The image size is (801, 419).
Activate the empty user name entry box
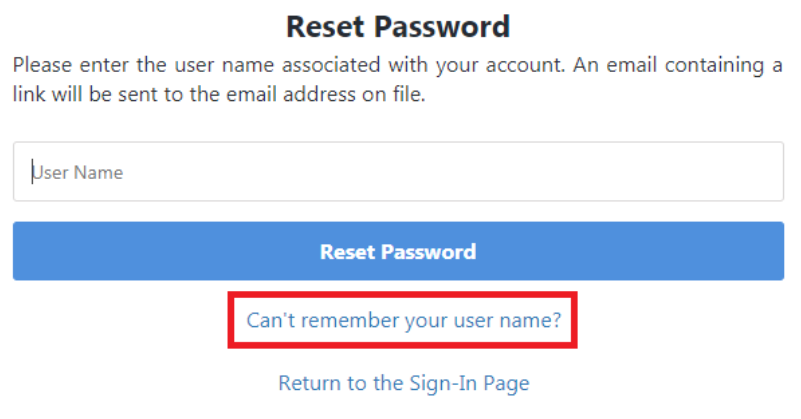pos(398,172)
